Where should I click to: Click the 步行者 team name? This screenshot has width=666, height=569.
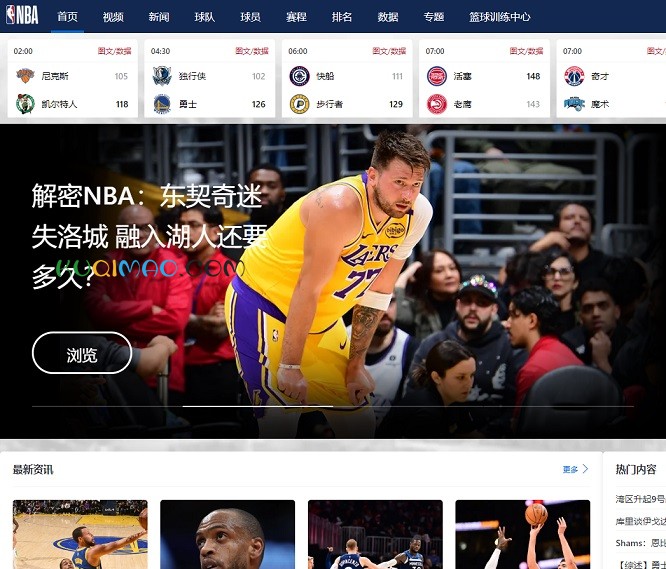point(329,104)
